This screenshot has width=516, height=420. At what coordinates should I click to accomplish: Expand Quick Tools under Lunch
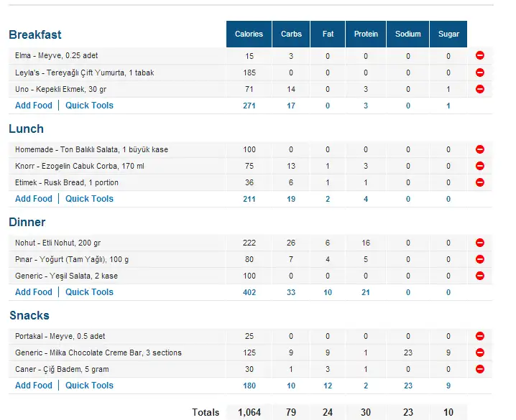[89, 199]
